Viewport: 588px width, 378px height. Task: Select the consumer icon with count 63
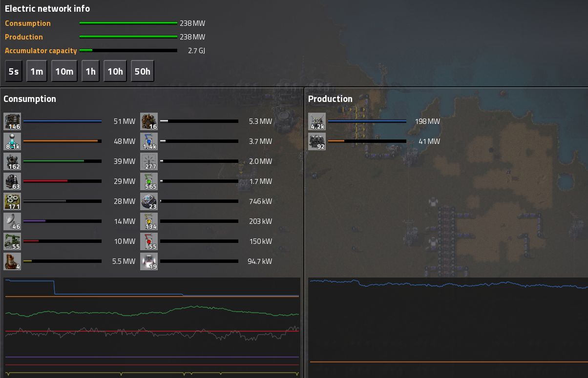[12, 181]
